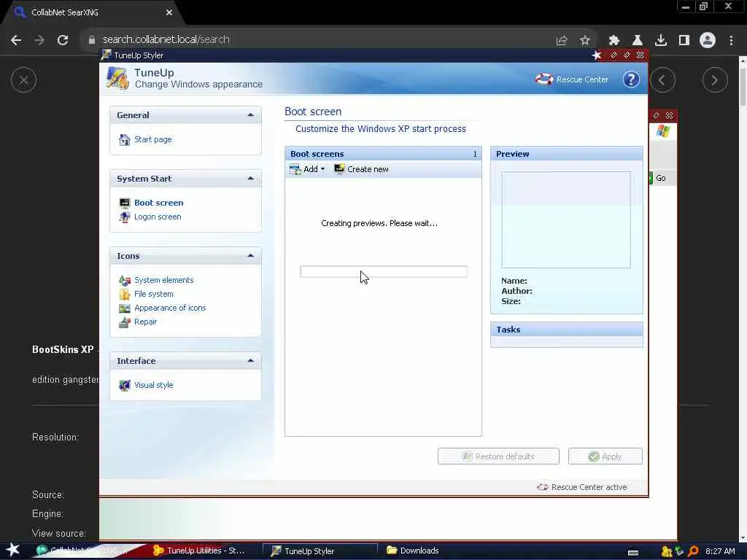Click the star icon beside File system
Viewport: 747px width, 560px height.
tap(124, 295)
